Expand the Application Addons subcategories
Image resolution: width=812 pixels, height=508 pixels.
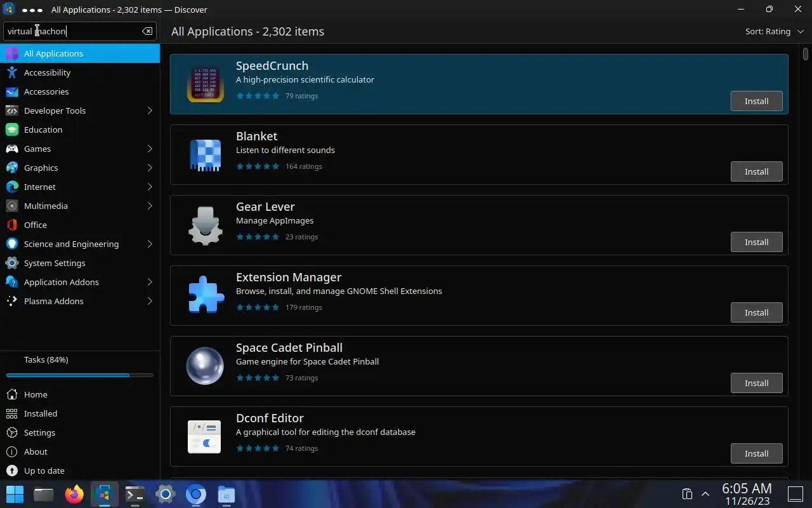tap(150, 282)
